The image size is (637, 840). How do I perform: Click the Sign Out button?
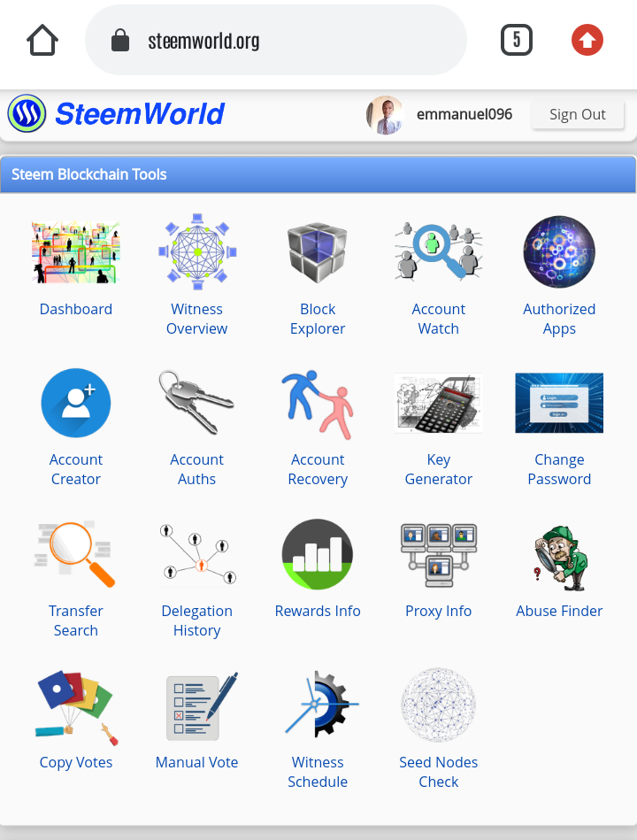(x=578, y=114)
